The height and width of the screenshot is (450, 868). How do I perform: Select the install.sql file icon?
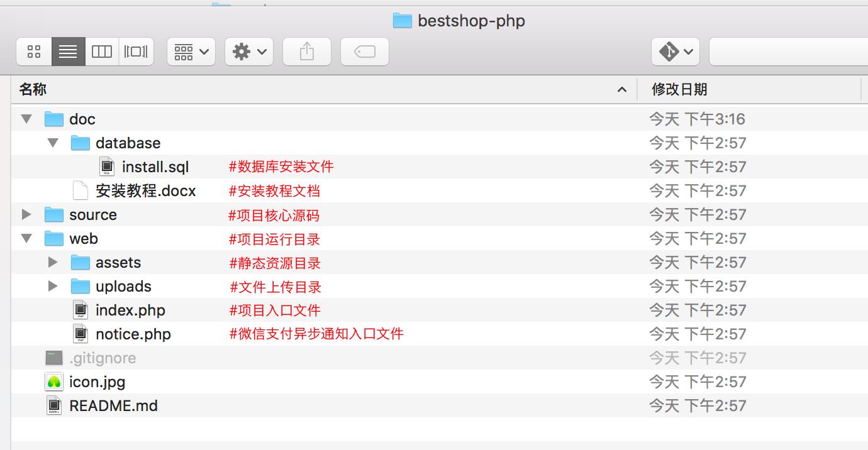click(107, 167)
